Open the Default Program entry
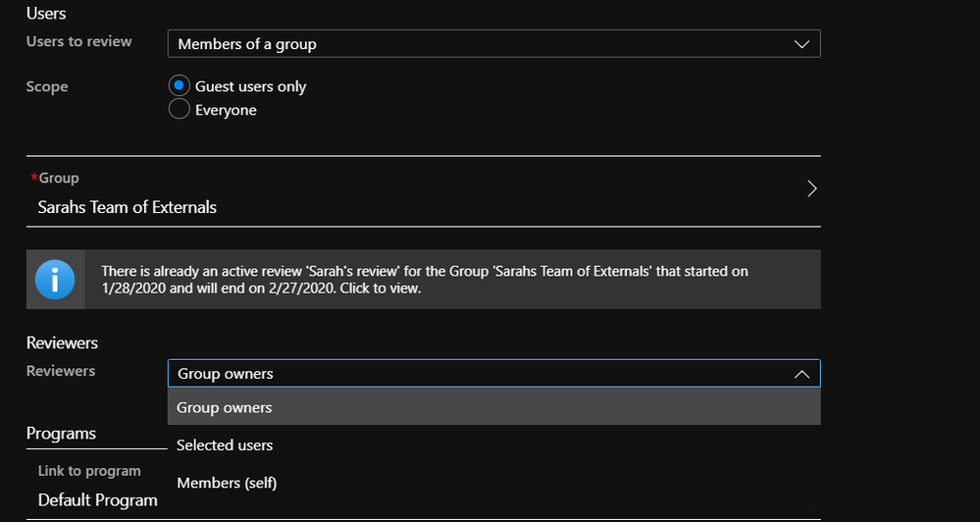Image resolution: width=980 pixels, height=522 pixels. (x=98, y=500)
